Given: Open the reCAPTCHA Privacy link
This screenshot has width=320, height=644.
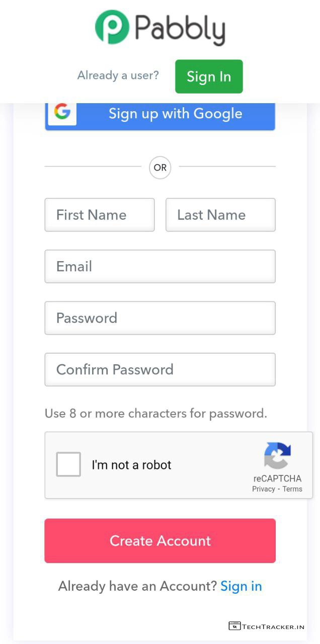Looking at the screenshot, I should click(x=263, y=489).
